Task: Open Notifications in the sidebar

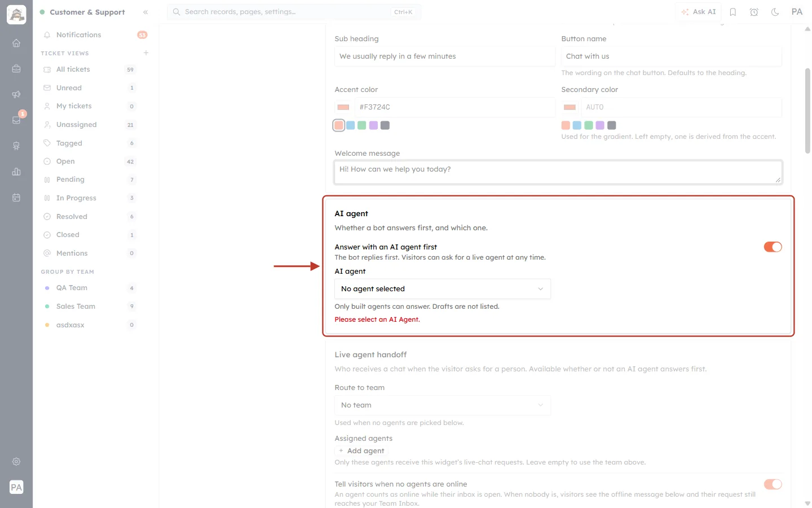Action: coord(95,35)
